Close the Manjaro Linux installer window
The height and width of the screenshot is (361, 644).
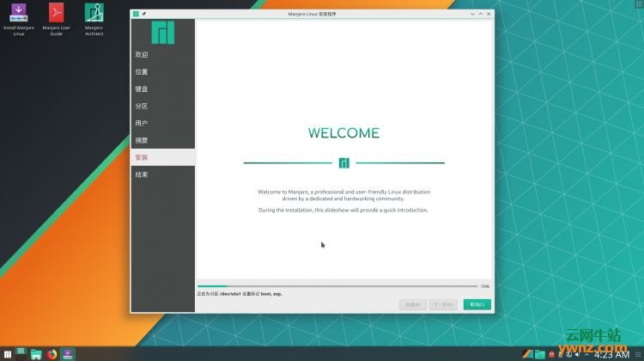(x=489, y=14)
